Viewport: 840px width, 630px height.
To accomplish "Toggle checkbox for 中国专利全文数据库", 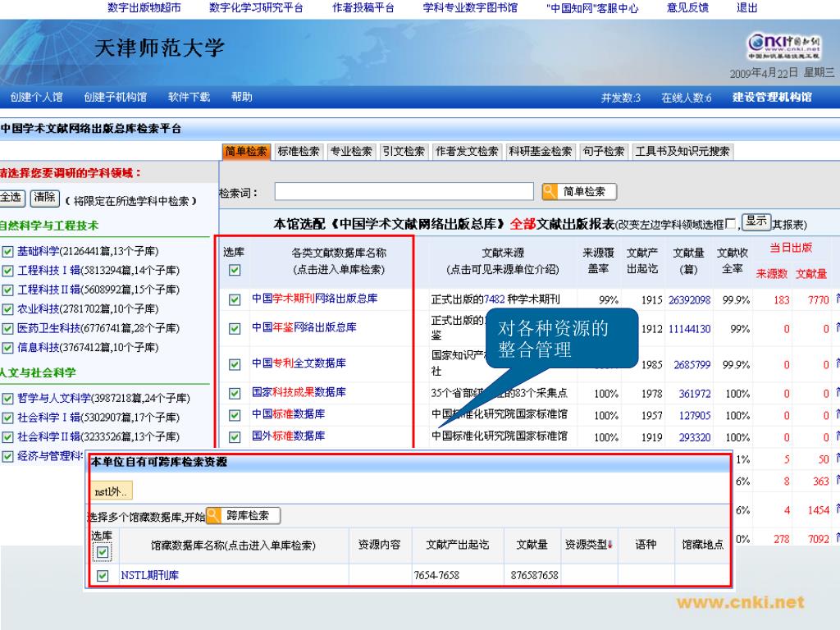I will pyautogui.click(x=235, y=364).
